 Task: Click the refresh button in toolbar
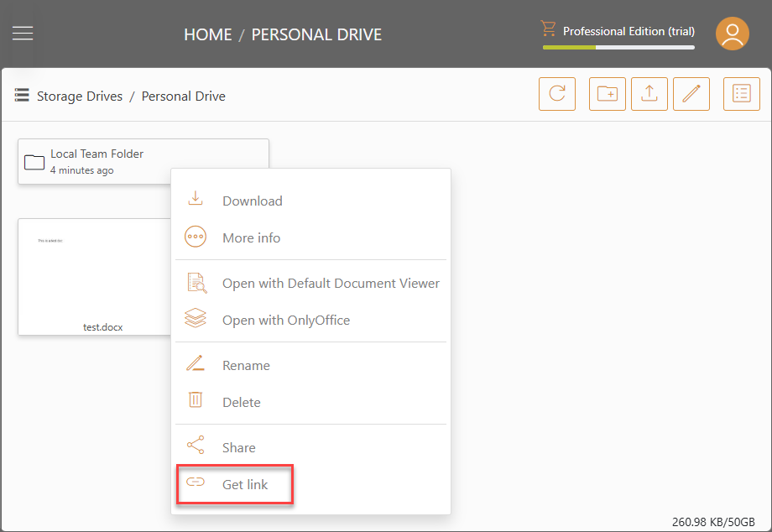tap(557, 93)
